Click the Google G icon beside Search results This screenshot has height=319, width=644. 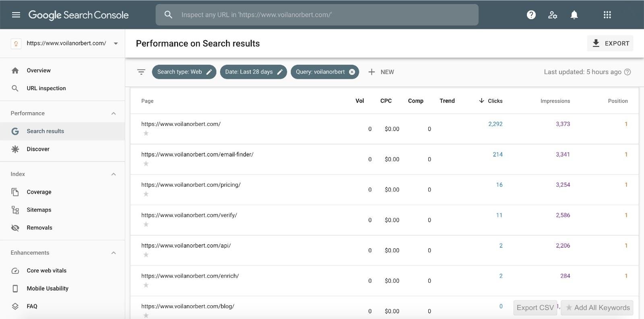tap(15, 131)
